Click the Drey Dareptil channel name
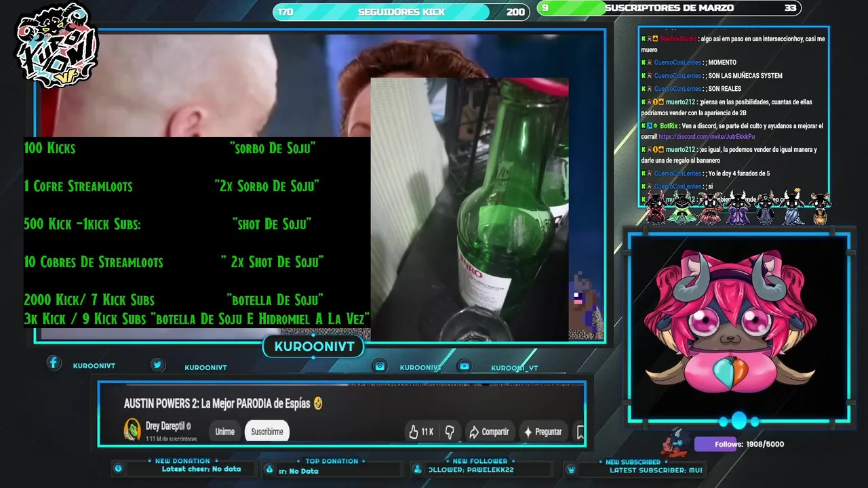This screenshot has width=868, height=488. coord(165,426)
